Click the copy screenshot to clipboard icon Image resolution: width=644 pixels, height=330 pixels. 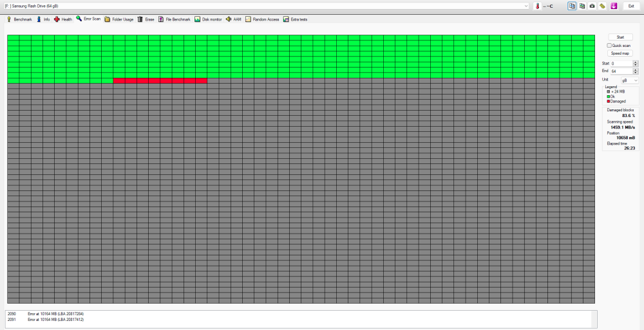click(x=582, y=6)
